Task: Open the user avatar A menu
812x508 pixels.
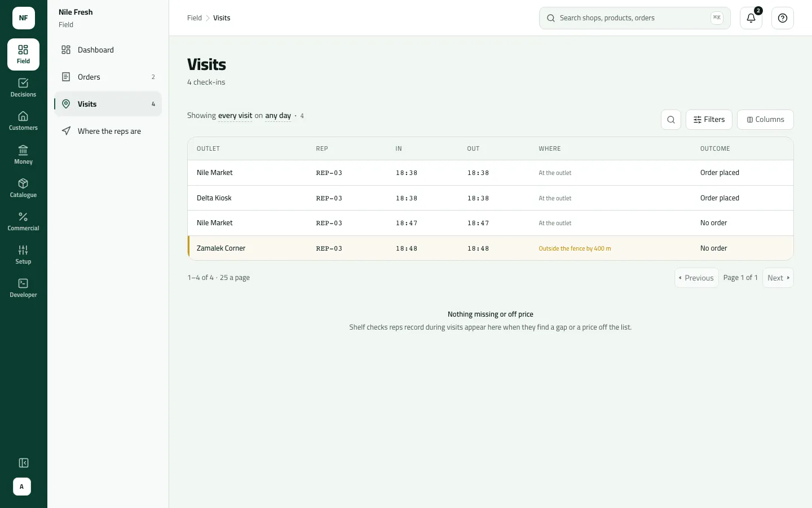Action: pos(22,487)
